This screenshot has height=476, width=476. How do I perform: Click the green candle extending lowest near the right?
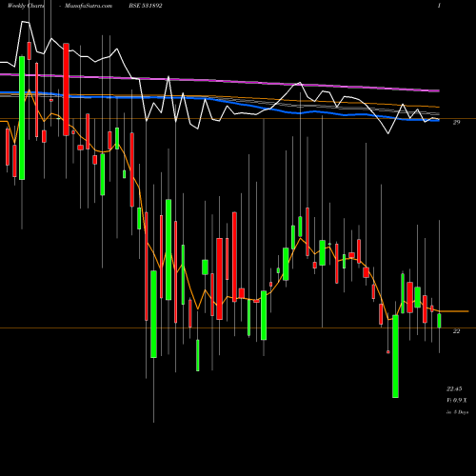point(395,356)
